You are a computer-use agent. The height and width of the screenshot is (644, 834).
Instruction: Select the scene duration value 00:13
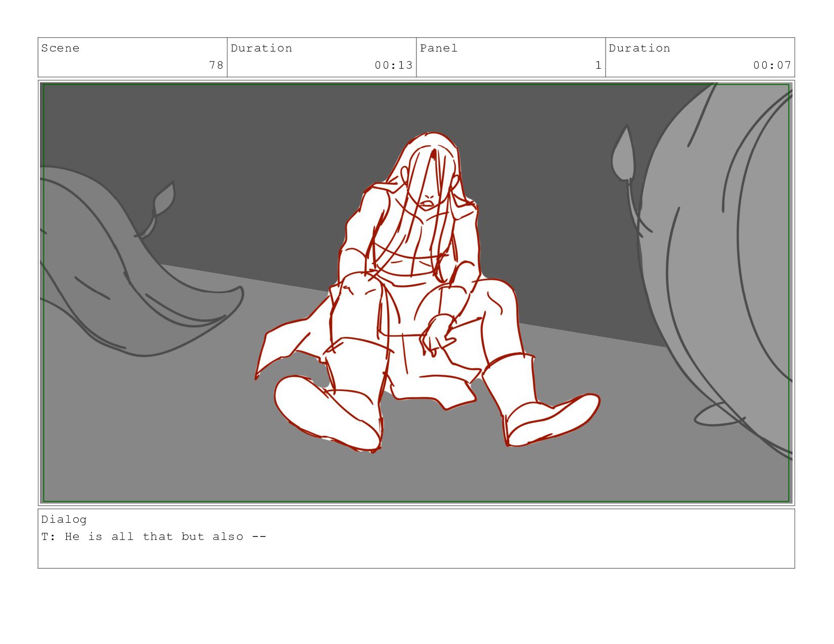point(393,65)
